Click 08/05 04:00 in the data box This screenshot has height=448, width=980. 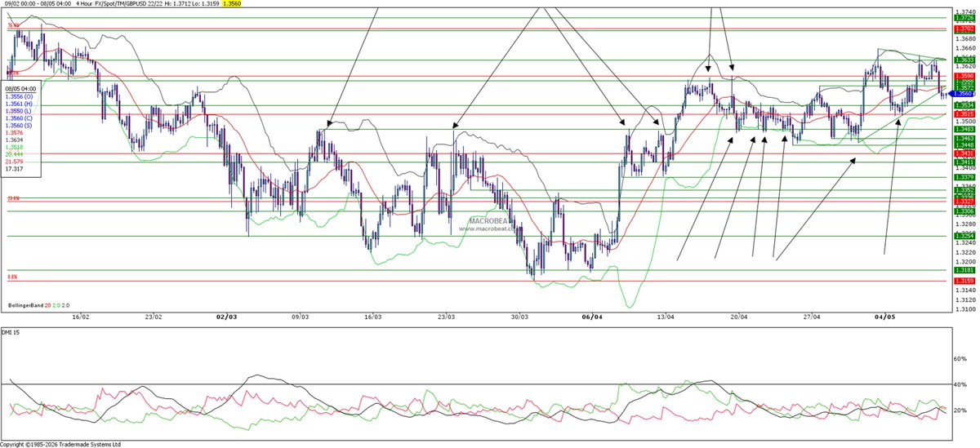[x=20, y=88]
